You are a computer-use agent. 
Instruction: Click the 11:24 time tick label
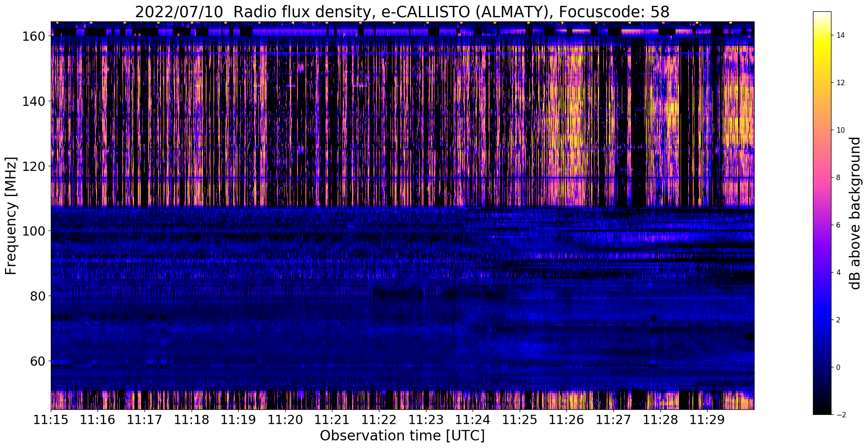point(473,420)
